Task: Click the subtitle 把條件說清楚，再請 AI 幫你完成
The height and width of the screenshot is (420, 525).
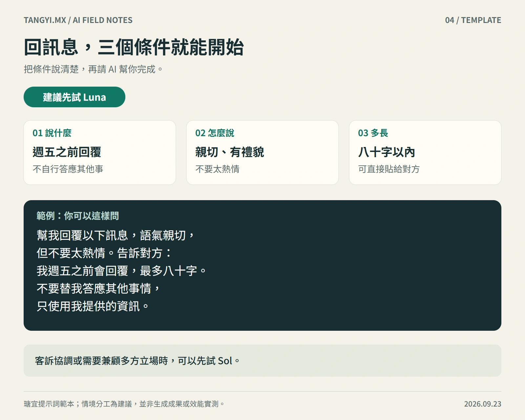Action: click(93, 69)
